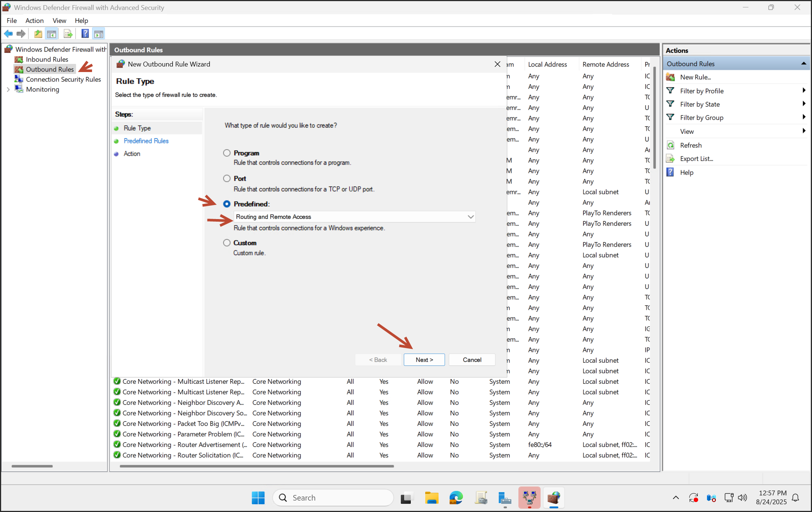
Task: Select the Program rule type radio button
Action: [x=227, y=153]
